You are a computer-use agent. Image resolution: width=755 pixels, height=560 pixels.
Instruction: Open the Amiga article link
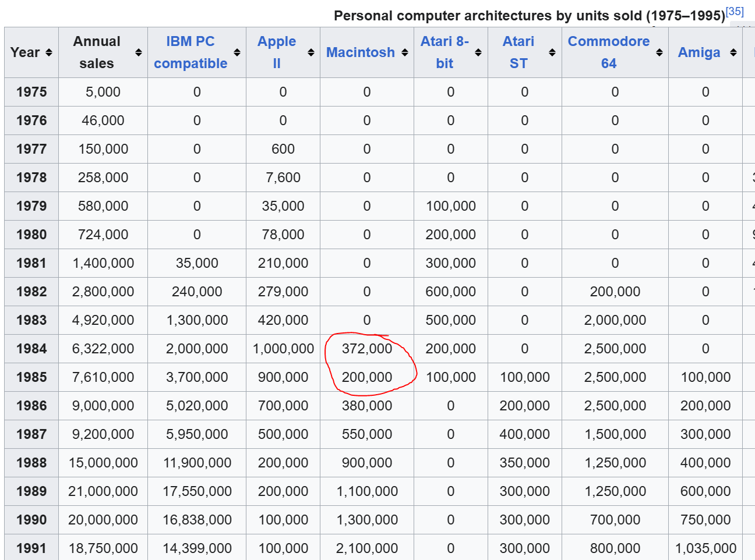point(699,52)
